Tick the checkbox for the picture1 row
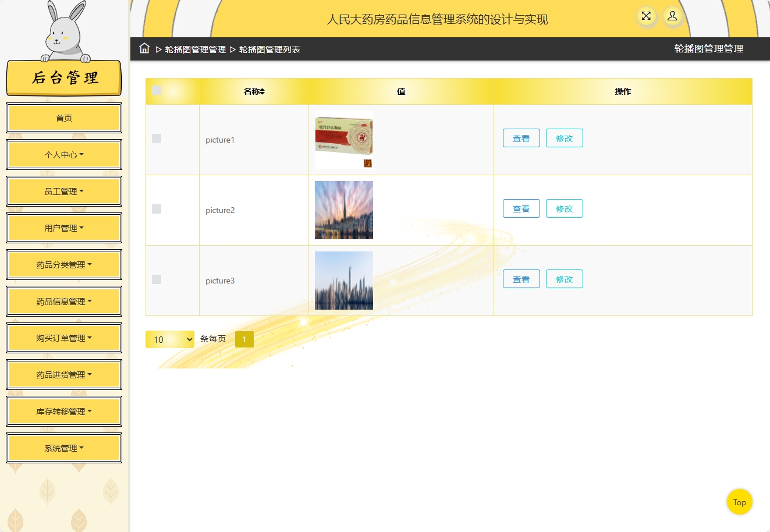Viewport: 770px width, 532px height. (157, 139)
